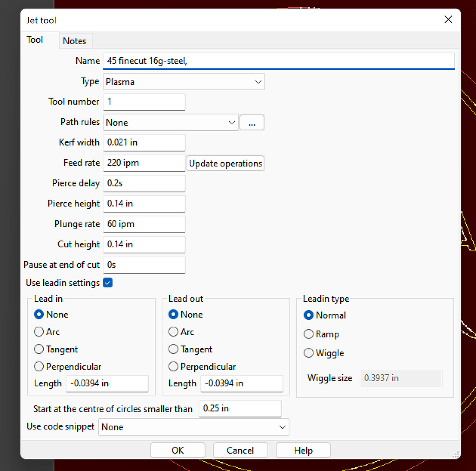Screen dimensions: 476x471
Task: Click the tool Name text field
Action: [x=278, y=61]
